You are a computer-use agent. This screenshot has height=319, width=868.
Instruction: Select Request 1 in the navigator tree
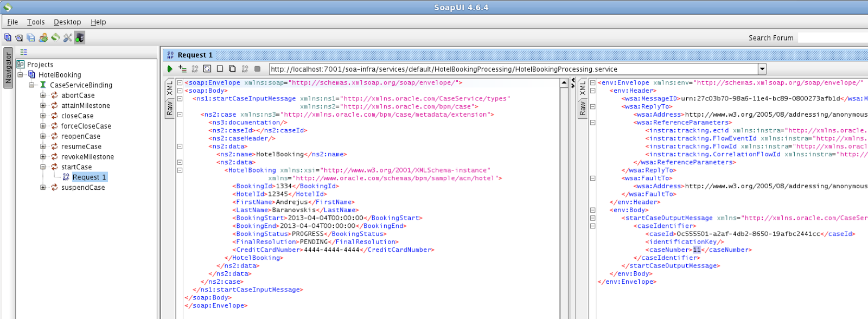[x=89, y=177]
